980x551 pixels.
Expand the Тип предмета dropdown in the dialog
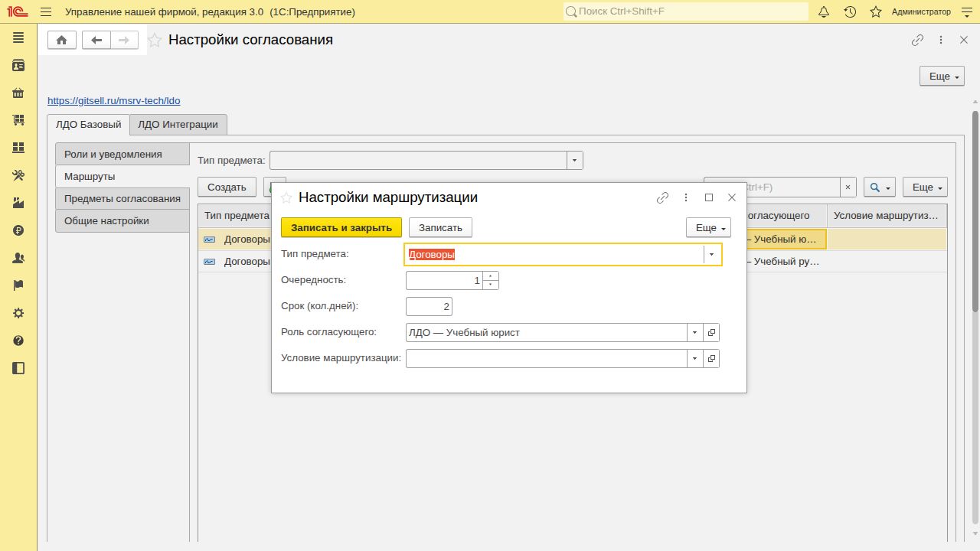pyautogui.click(x=712, y=254)
